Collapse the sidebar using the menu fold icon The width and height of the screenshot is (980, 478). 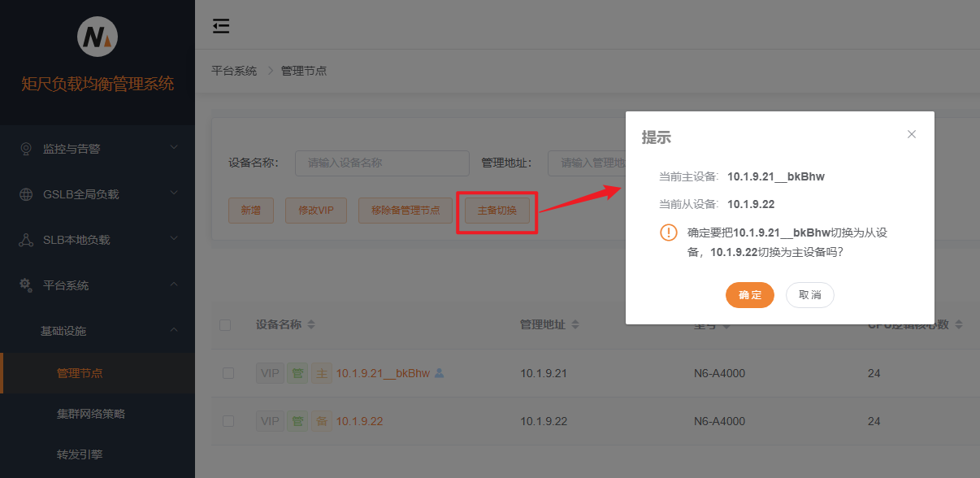221,27
